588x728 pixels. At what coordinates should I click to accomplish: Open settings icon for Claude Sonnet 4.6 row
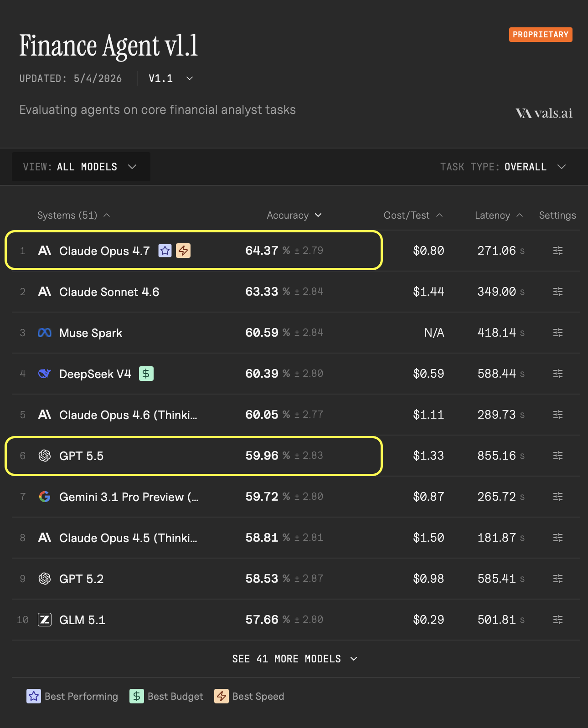coord(558,292)
